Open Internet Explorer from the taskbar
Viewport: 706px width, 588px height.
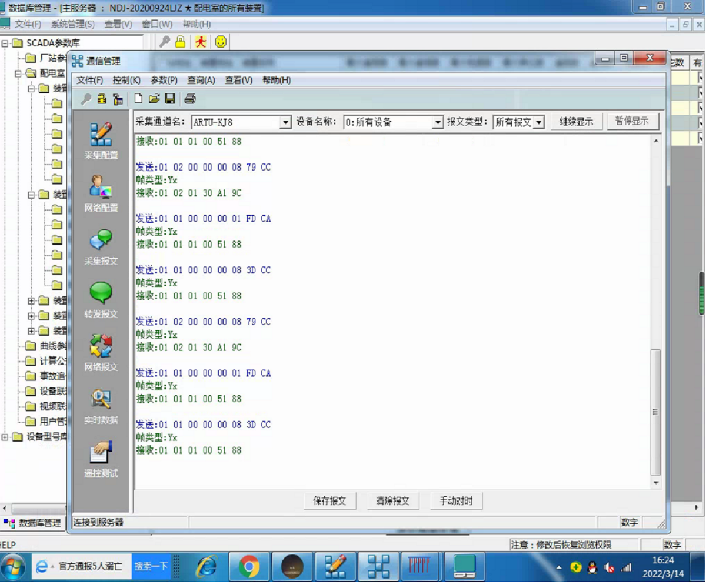click(205, 567)
